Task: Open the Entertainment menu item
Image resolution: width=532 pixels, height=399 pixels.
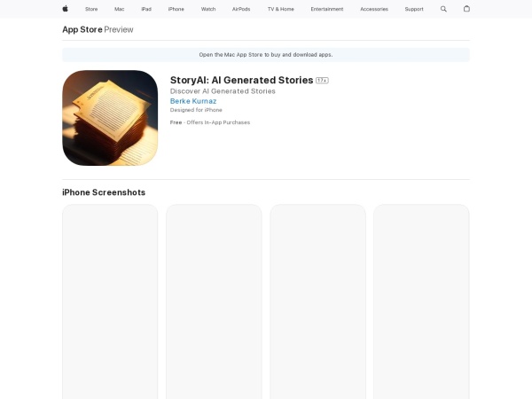Action: point(327,9)
